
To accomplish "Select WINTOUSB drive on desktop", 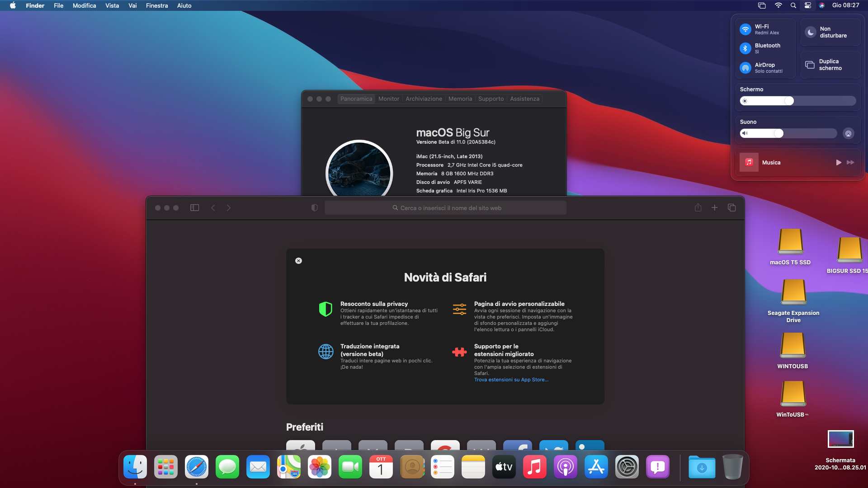I will coord(793,351).
